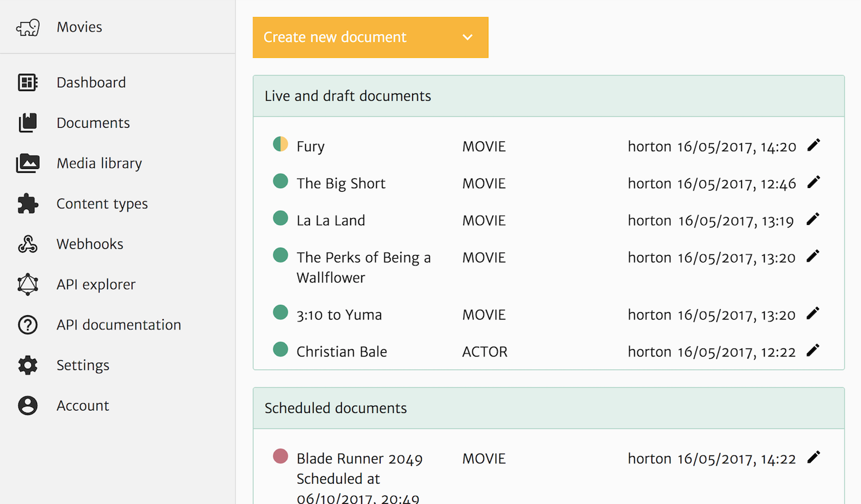Click the timestamp 16/05/2017, 12:46
The height and width of the screenshot is (504, 861).
pyautogui.click(x=737, y=184)
